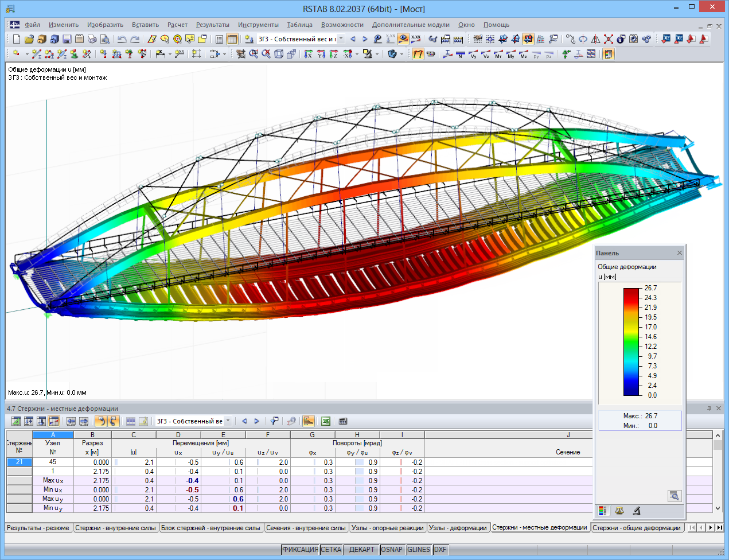Image resolution: width=729 pixels, height=560 pixels.
Task: Switch to the Узлы - деформации tab
Action: pos(458,528)
